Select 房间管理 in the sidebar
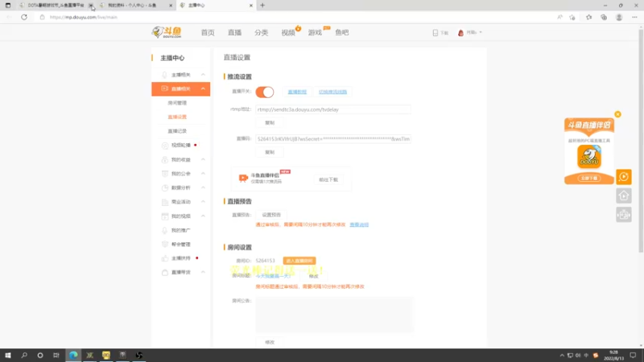The width and height of the screenshot is (644, 362). pyautogui.click(x=177, y=103)
